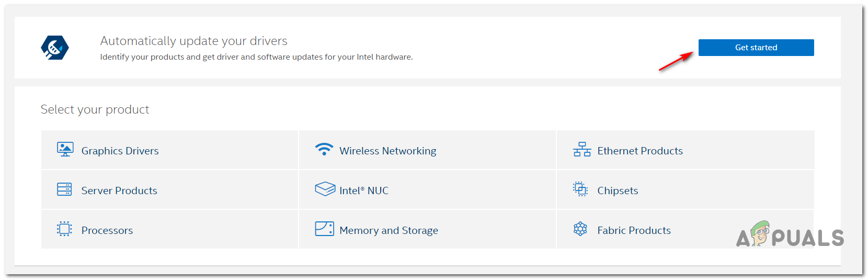This screenshot has width=868, height=280.
Task: Click the Intel NUC box icon
Action: coord(325,189)
